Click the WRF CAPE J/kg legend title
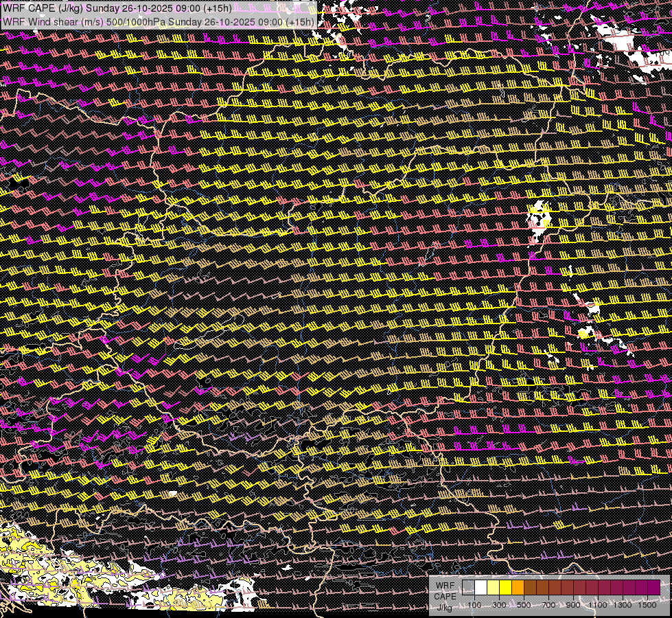The width and height of the screenshot is (672, 618). coord(445,597)
